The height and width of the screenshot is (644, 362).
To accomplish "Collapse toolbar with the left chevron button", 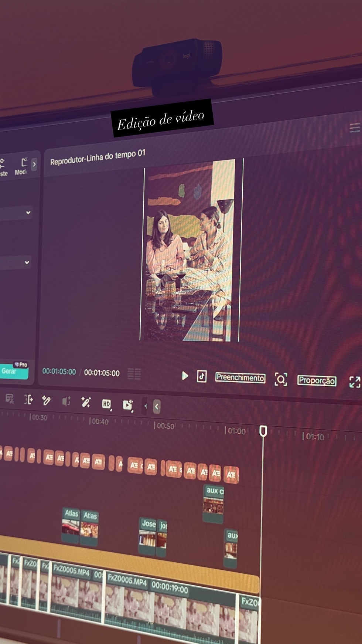I will coord(157,406).
